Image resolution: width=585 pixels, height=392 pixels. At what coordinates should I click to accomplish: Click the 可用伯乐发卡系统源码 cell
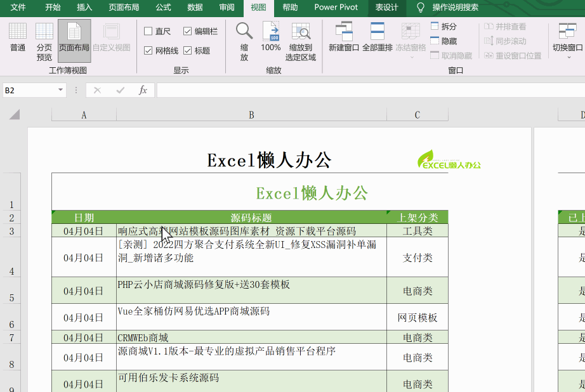(x=251, y=381)
